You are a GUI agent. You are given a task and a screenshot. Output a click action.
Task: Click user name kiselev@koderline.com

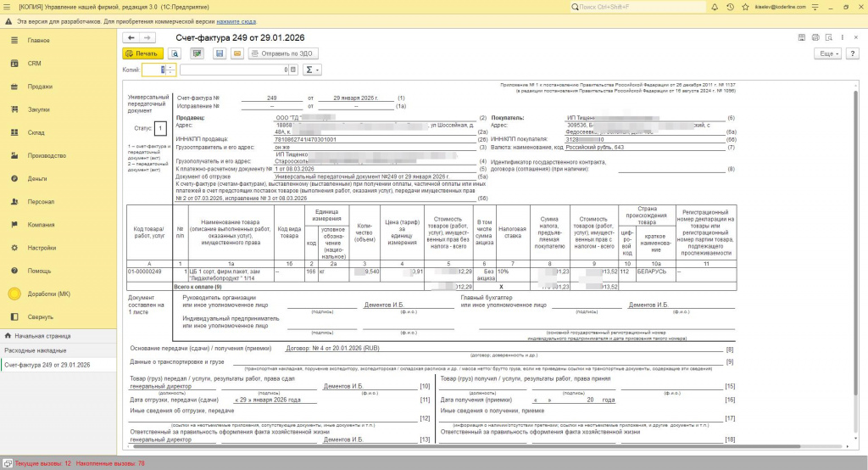click(780, 7)
